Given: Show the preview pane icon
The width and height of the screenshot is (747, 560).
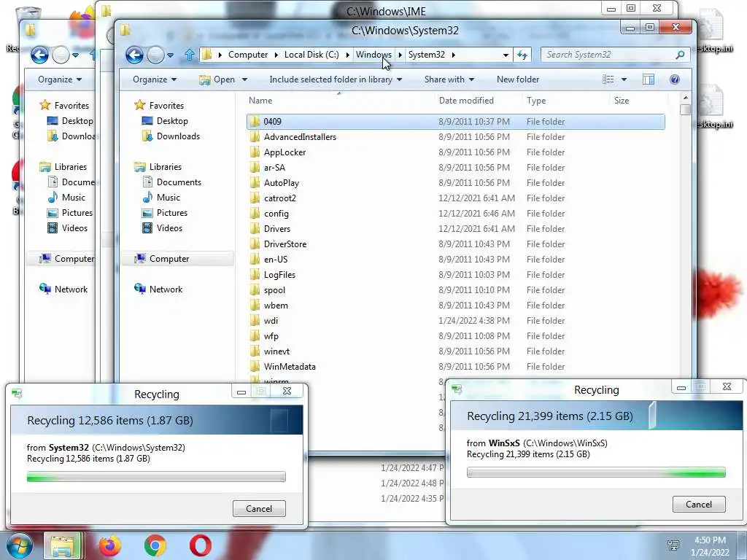Looking at the screenshot, I should point(649,79).
